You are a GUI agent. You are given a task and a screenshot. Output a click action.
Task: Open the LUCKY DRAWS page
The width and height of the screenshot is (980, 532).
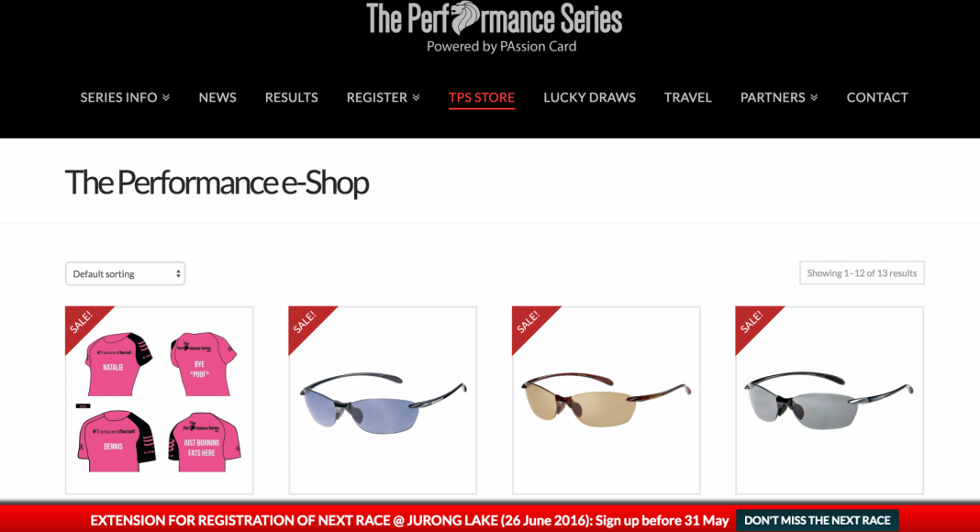click(589, 97)
